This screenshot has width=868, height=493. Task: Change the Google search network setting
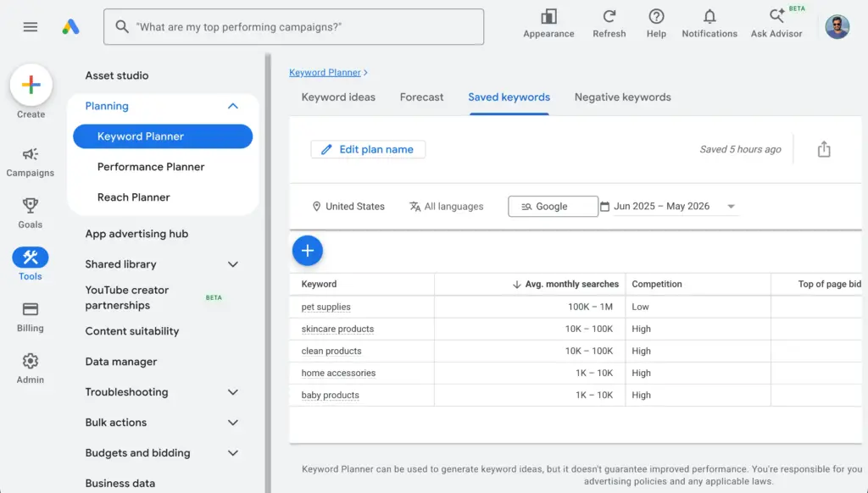(553, 207)
